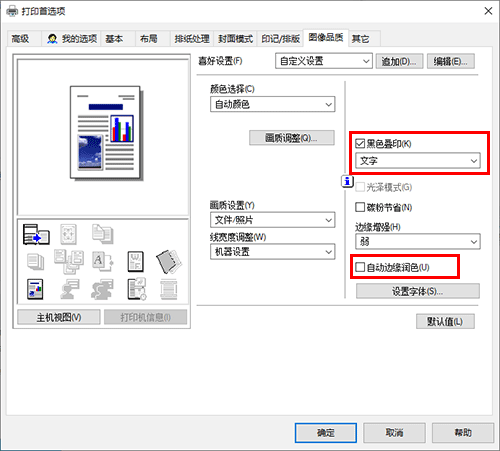Click the greyed group of users icon

(102, 289)
